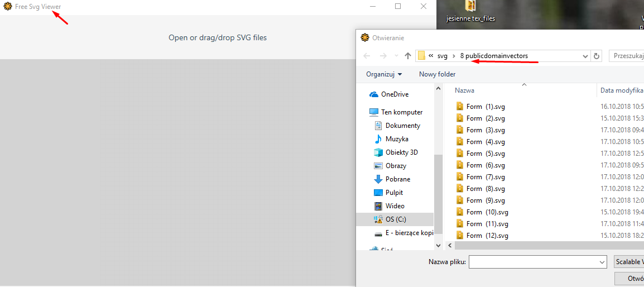Screen dimensions: 644x287
Task: Expand the Nazwa pliku combo box dropdown
Action: 602,262
